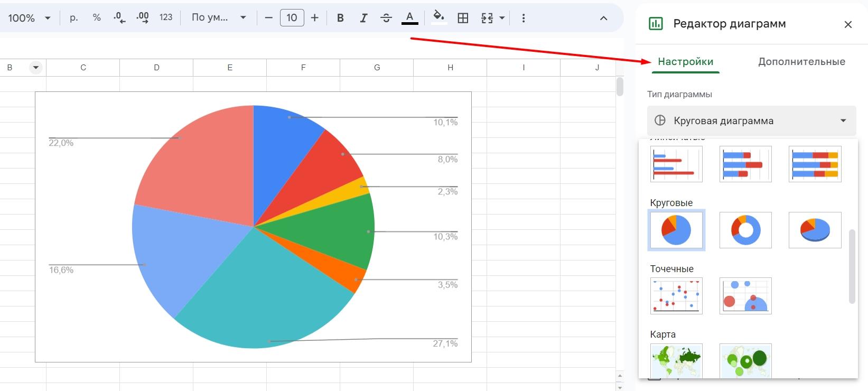Decrease font size with minus button
The image size is (868, 391).
[x=269, y=18]
